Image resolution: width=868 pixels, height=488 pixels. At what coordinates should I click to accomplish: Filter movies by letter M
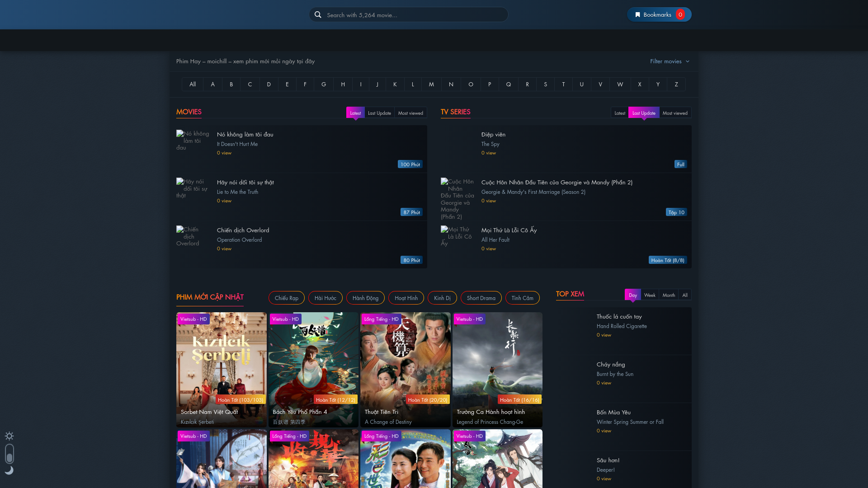click(431, 84)
